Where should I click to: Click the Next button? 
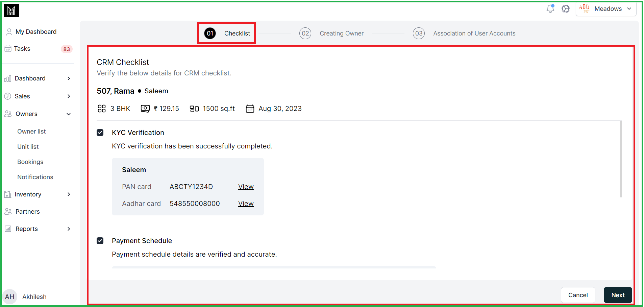point(618,295)
